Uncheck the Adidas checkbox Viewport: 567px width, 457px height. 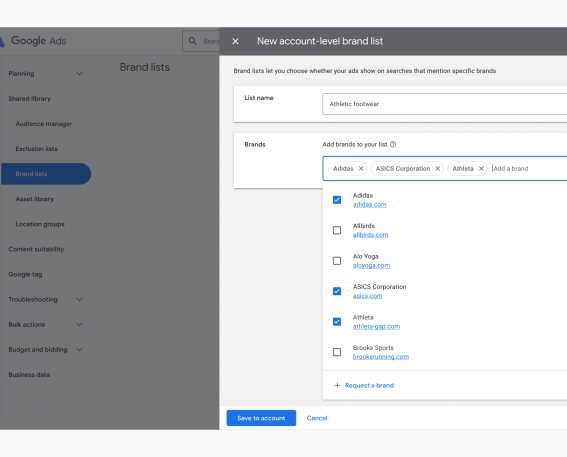(337, 200)
